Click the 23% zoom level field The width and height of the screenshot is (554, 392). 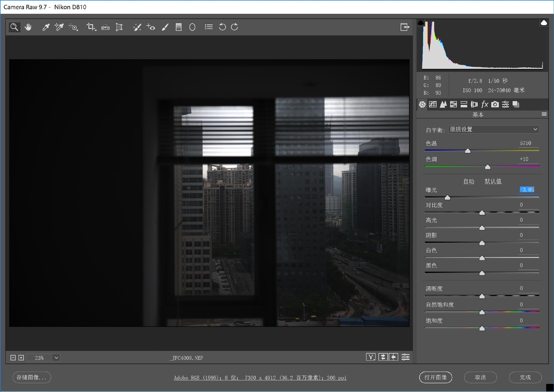(39, 358)
